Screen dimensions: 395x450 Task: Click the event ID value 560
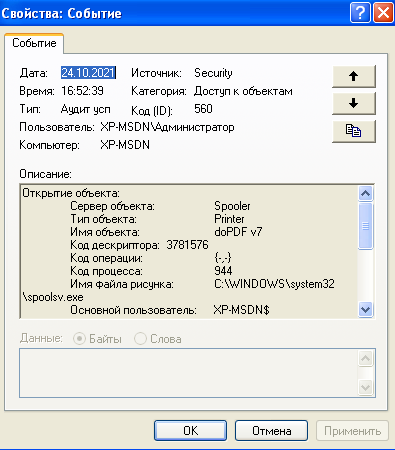(x=203, y=109)
